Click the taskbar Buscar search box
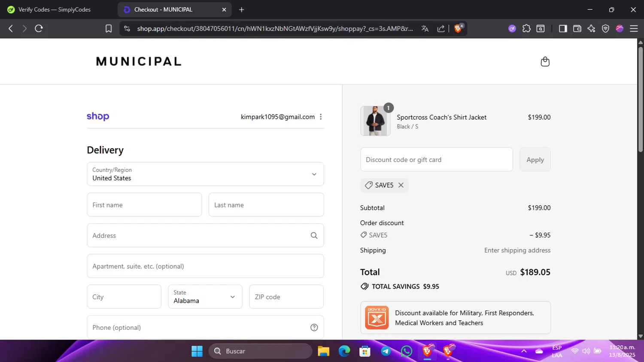The width and height of the screenshot is (644, 362). (x=261, y=351)
